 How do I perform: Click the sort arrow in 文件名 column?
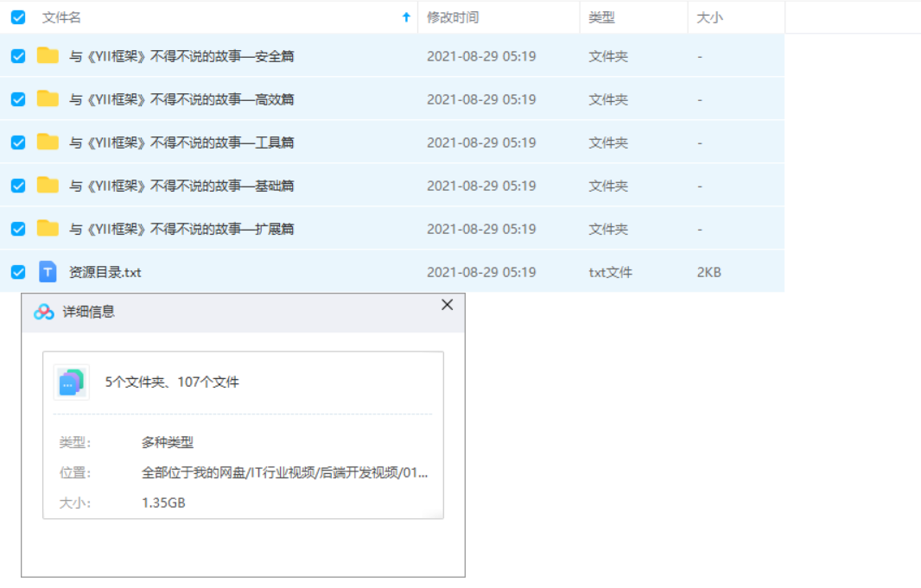pos(406,17)
